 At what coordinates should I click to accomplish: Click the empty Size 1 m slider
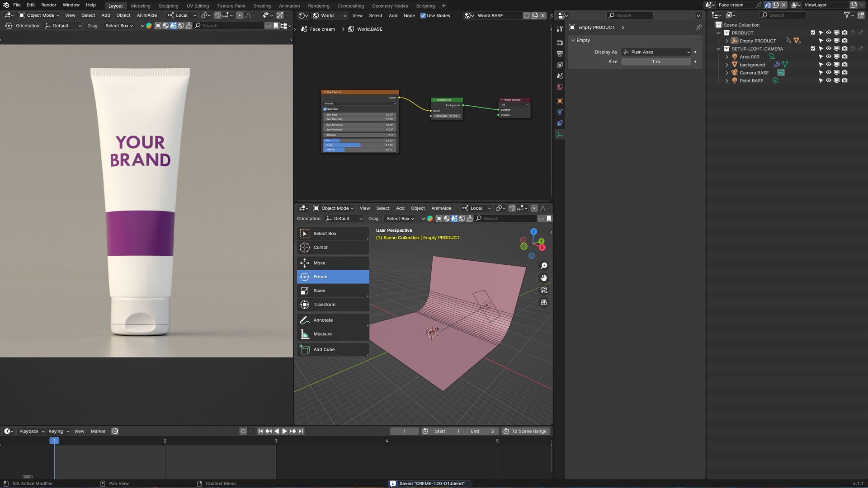tap(656, 61)
